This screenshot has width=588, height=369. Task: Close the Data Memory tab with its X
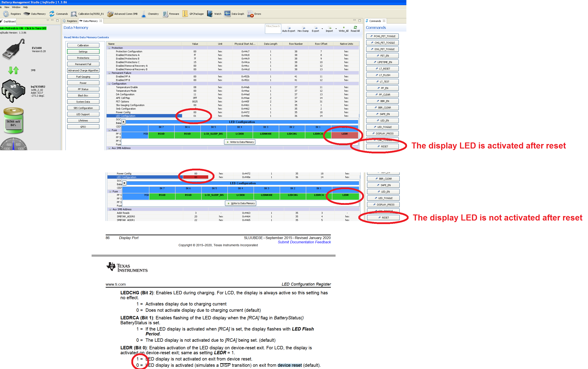pos(101,21)
